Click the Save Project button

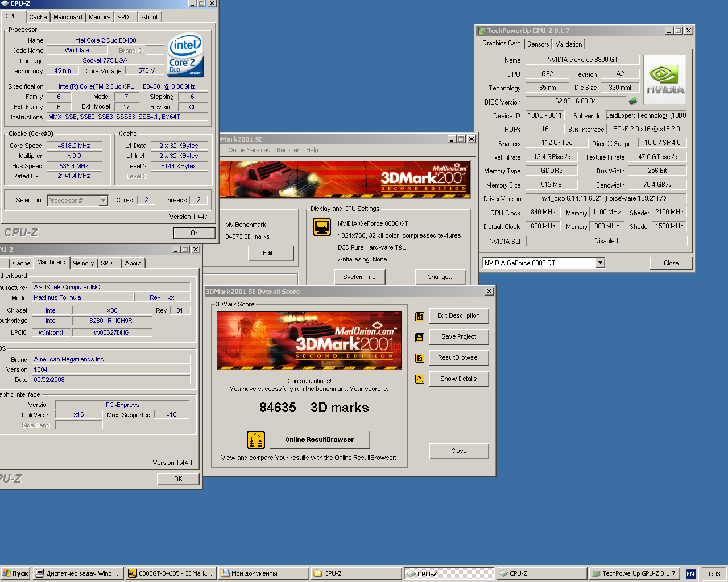458,337
